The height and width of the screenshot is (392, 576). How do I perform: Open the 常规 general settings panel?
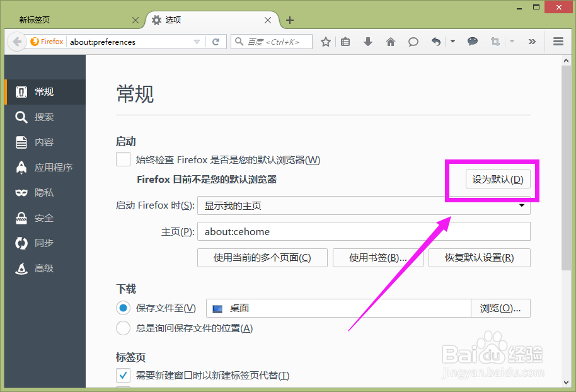[x=45, y=92]
